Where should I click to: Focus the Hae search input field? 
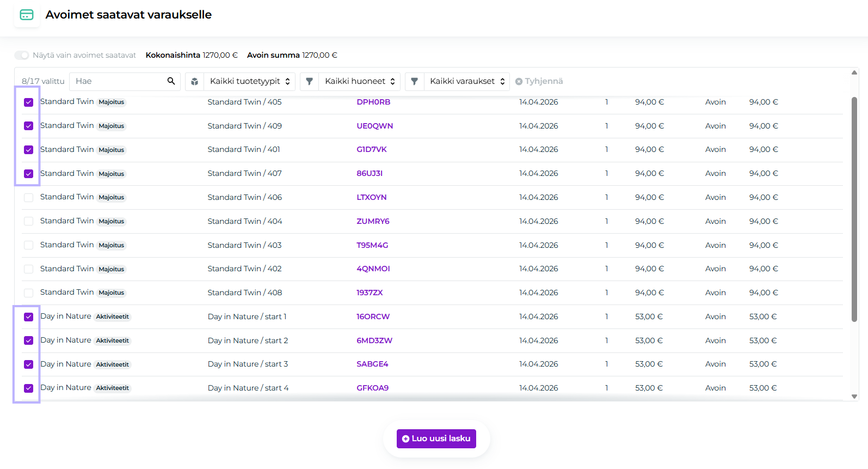(119, 82)
